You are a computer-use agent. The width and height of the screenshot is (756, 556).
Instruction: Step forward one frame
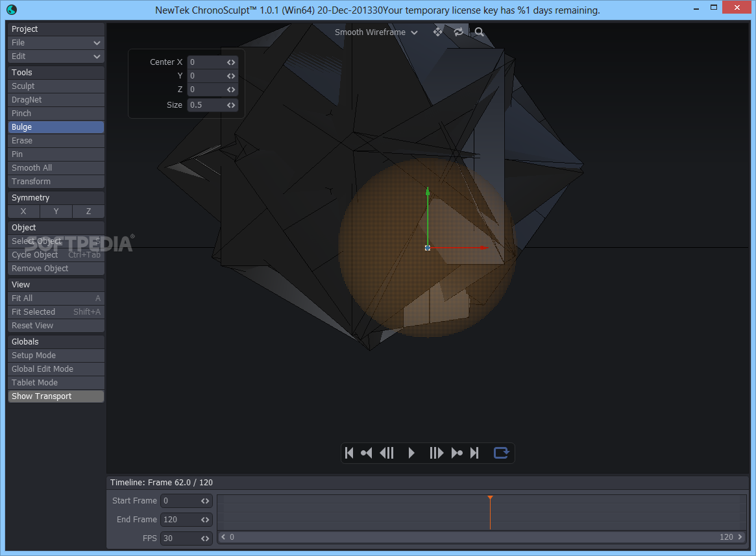click(436, 453)
